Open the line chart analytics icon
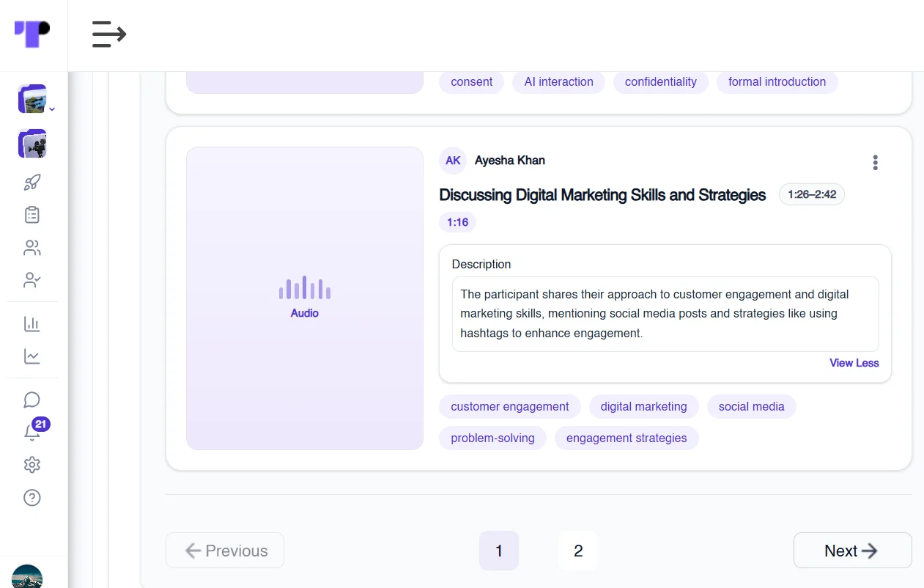924x588 pixels. click(32, 356)
